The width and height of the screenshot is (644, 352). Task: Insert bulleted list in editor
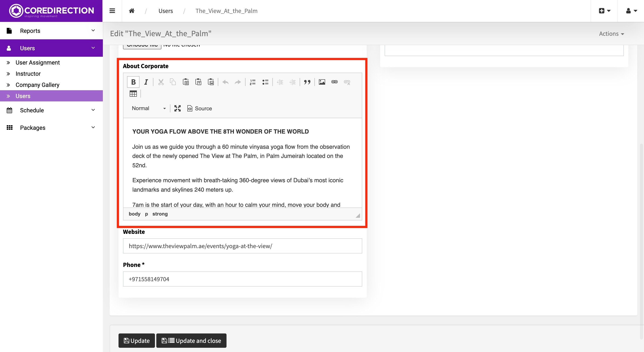click(265, 82)
